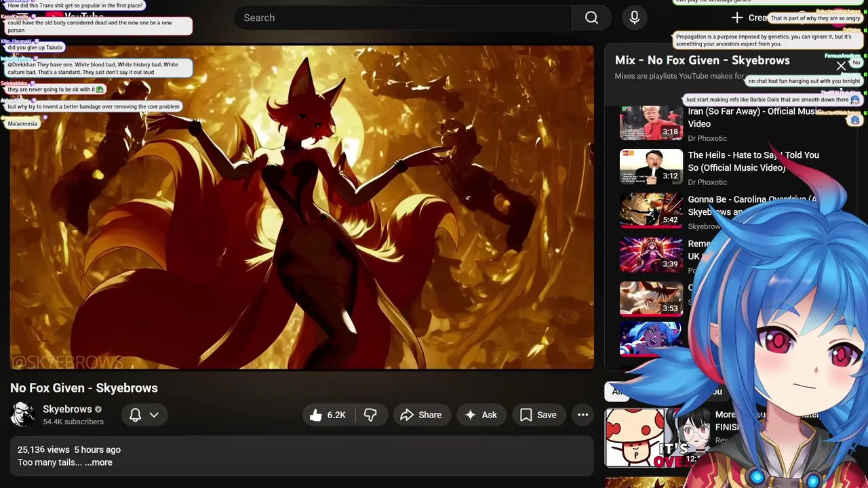Click 'Mix - No Fox Given - Skyebrows' heading

tap(702, 60)
